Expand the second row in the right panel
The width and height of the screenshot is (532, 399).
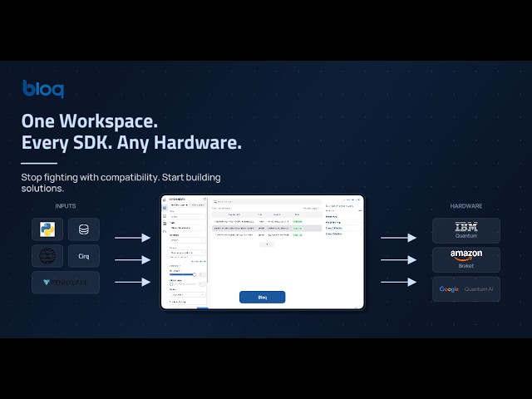[x=343, y=223]
